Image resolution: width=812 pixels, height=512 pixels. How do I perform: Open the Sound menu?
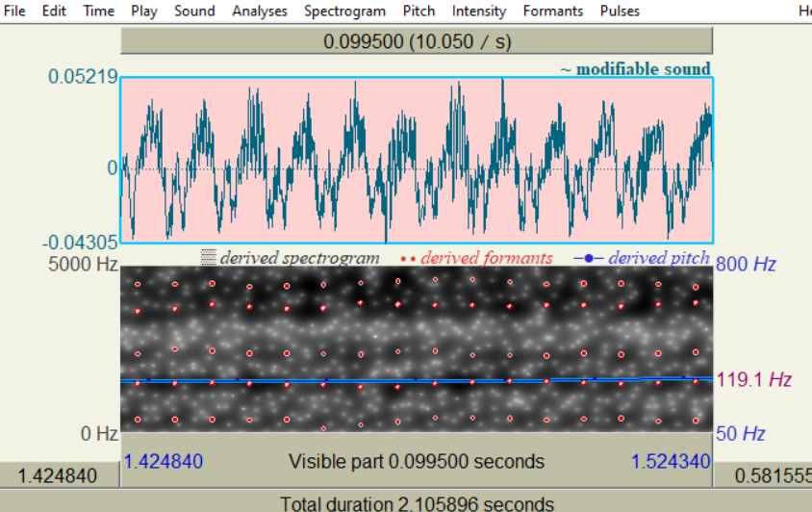pyautogui.click(x=194, y=11)
